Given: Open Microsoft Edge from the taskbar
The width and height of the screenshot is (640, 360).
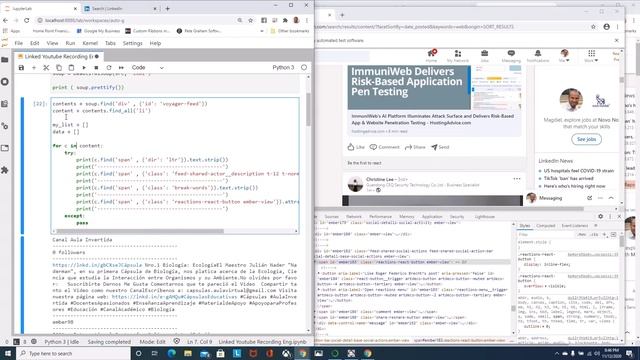Looking at the screenshot, I should point(171,353).
